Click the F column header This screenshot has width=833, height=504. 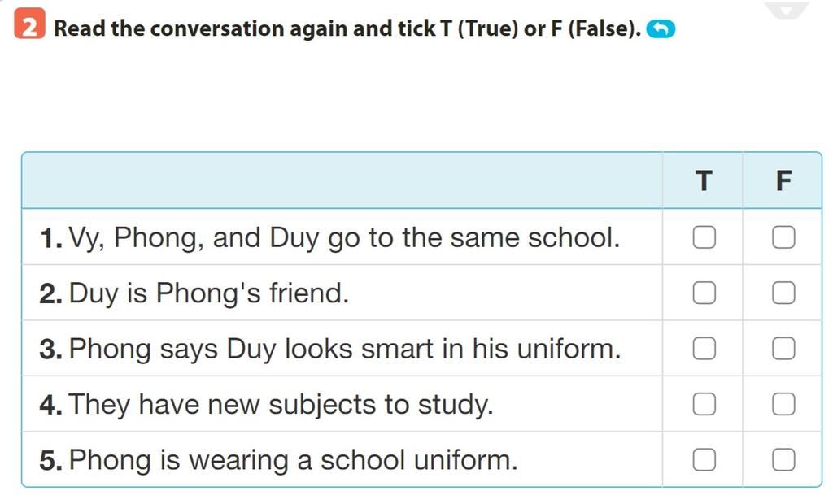(x=783, y=181)
